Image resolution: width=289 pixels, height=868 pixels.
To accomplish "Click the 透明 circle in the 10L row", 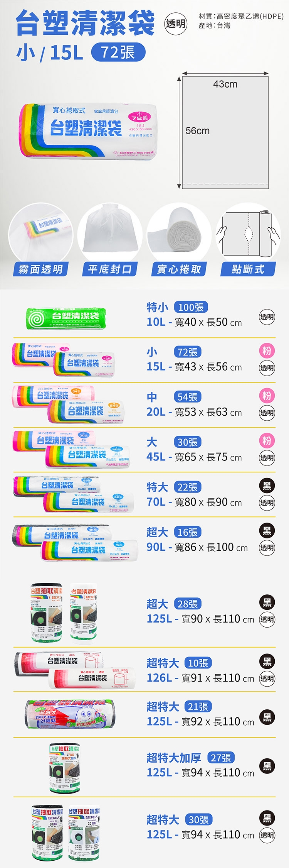I will 267,317.
